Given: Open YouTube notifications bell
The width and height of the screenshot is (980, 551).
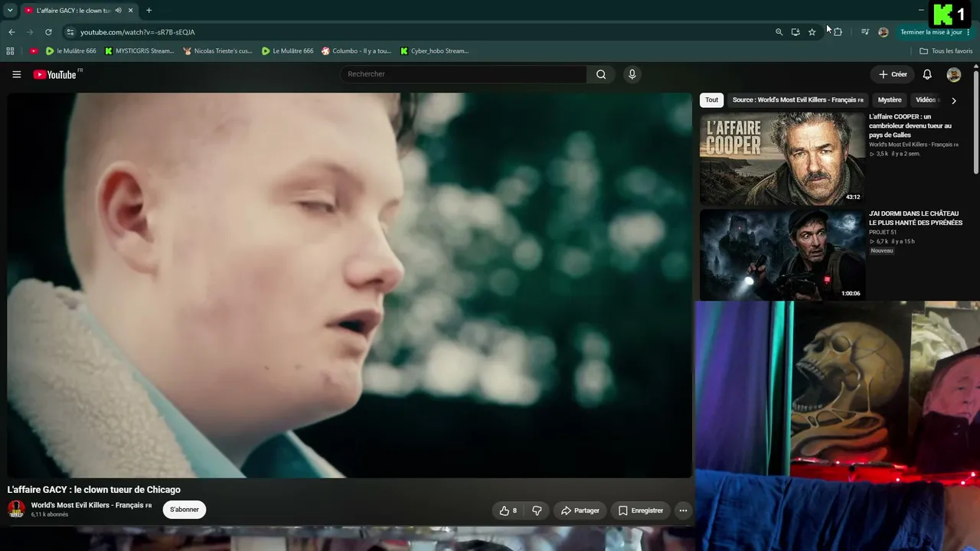Looking at the screenshot, I should pyautogui.click(x=927, y=74).
